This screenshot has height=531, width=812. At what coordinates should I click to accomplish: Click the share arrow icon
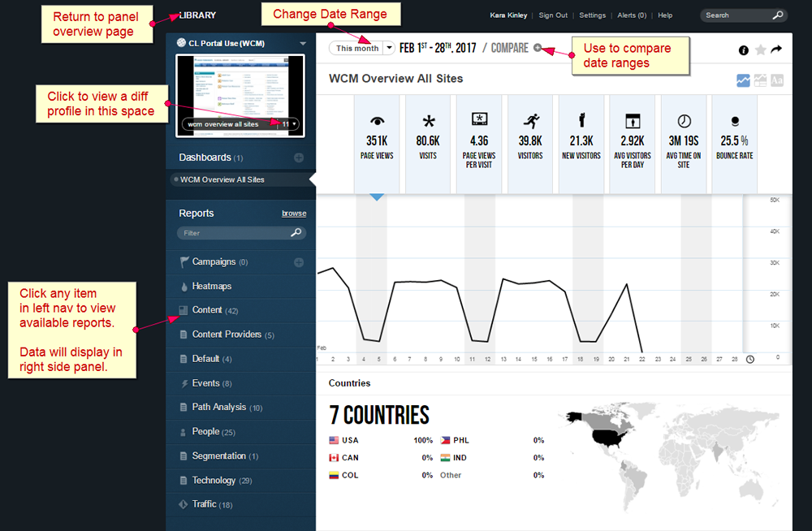[776, 50]
